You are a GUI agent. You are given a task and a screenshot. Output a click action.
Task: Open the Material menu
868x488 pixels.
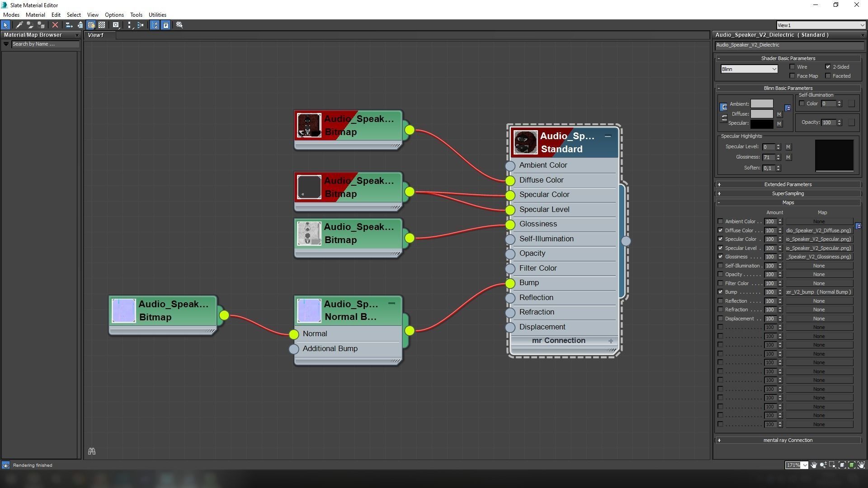click(35, 15)
